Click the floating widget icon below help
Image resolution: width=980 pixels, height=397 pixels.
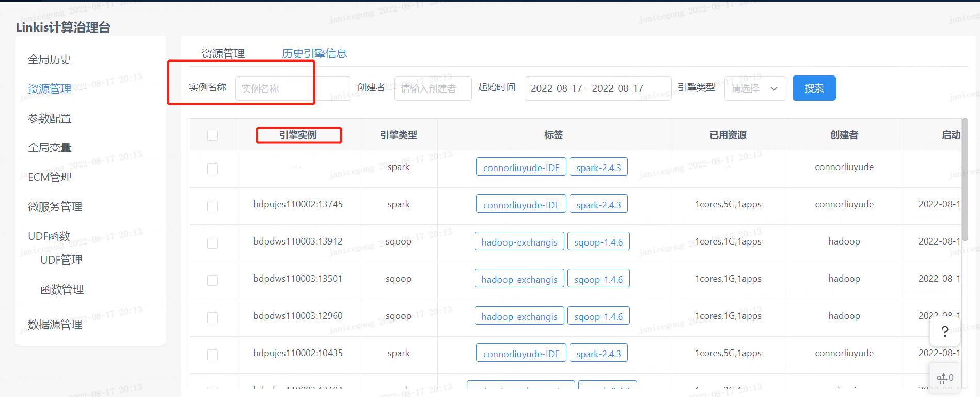944,378
